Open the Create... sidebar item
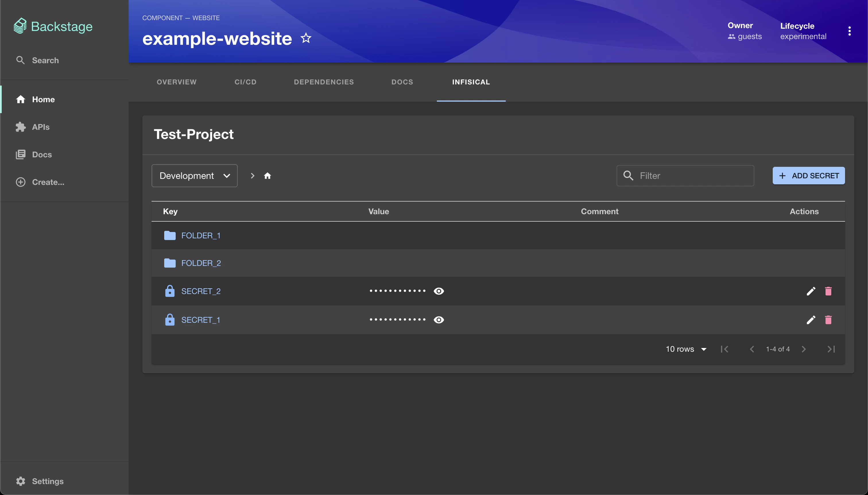Screen dimensions: 868x495 (40, 182)
